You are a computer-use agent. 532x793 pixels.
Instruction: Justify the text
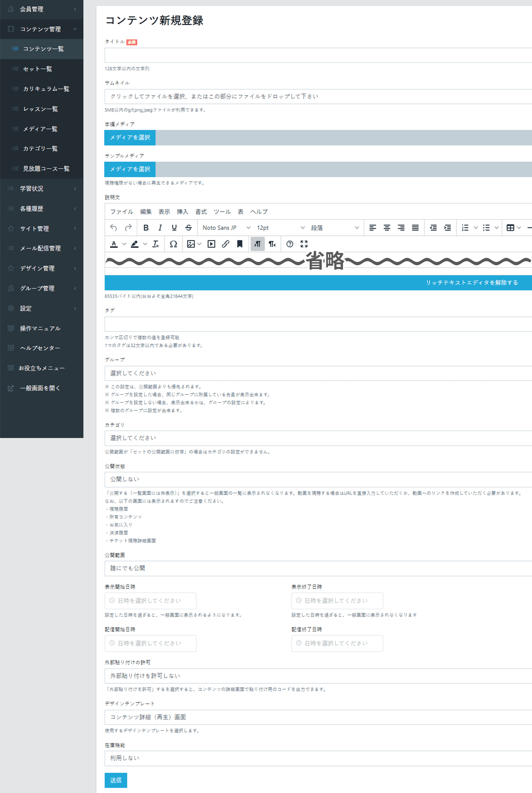(x=415, y=227)
